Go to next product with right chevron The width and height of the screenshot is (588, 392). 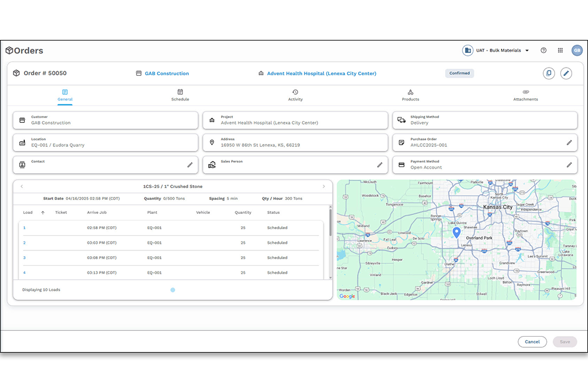coord(323,186)
